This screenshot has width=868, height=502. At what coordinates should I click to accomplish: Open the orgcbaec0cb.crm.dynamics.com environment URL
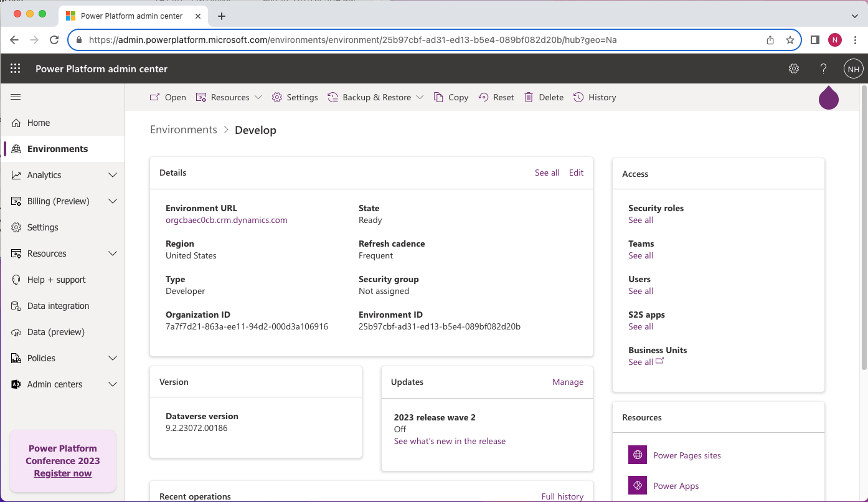click(x=227, y=220)
